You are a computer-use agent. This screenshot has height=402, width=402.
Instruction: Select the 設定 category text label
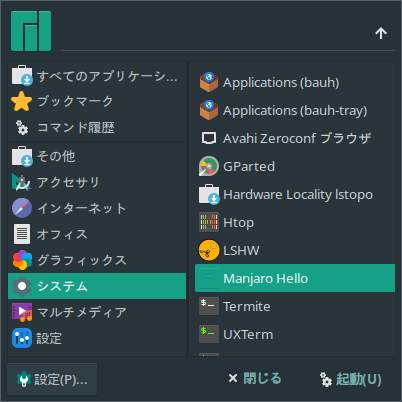pyautogui.click(x=49, y=338)
